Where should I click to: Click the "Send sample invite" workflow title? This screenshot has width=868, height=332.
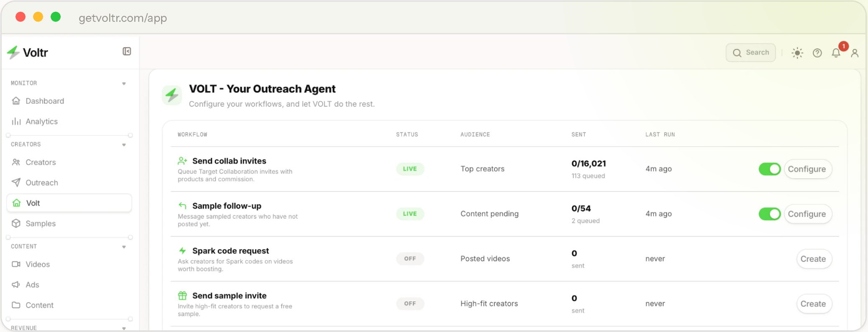229,296
